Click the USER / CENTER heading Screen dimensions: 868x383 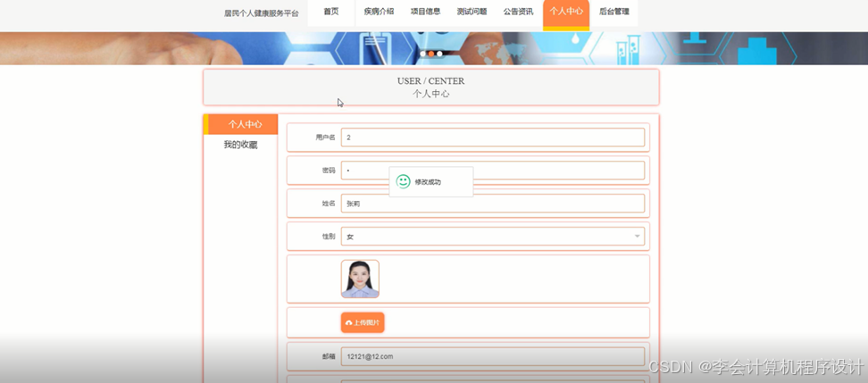[x=430, y=81]
